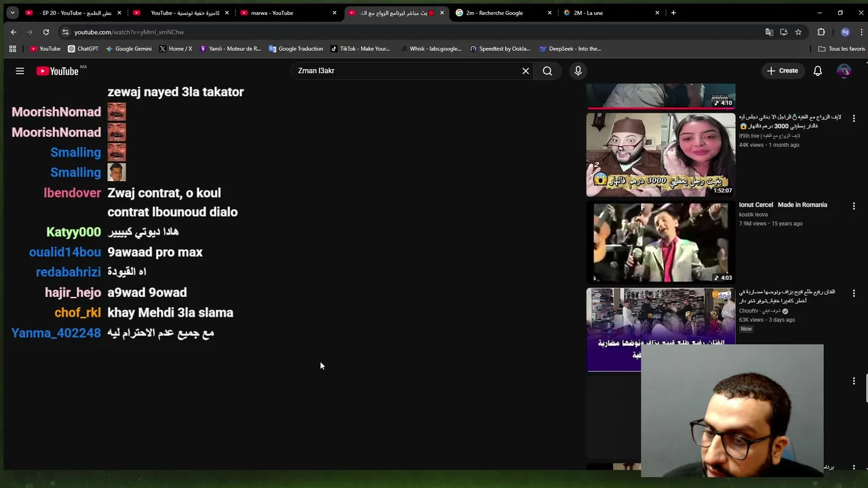Viewport: 868px width, 488px height.
Task: Click chat username 'oualid14bou'
Action: click(x=64, y=252)
